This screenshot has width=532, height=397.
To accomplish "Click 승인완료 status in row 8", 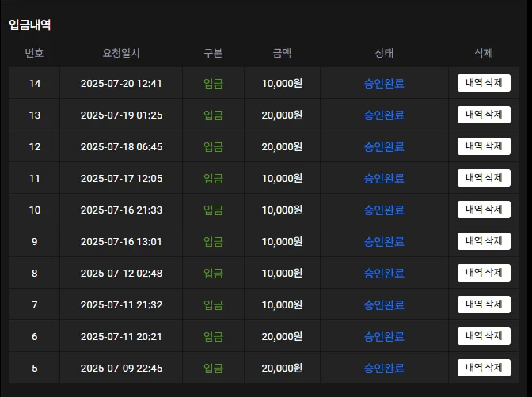I will (x=384, y=274).
